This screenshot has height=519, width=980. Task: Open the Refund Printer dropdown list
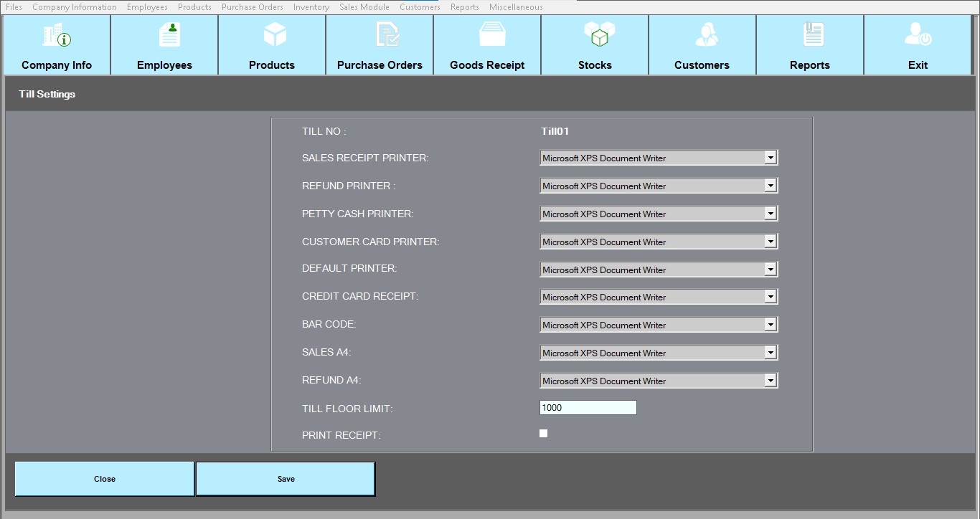pos(770,186)
